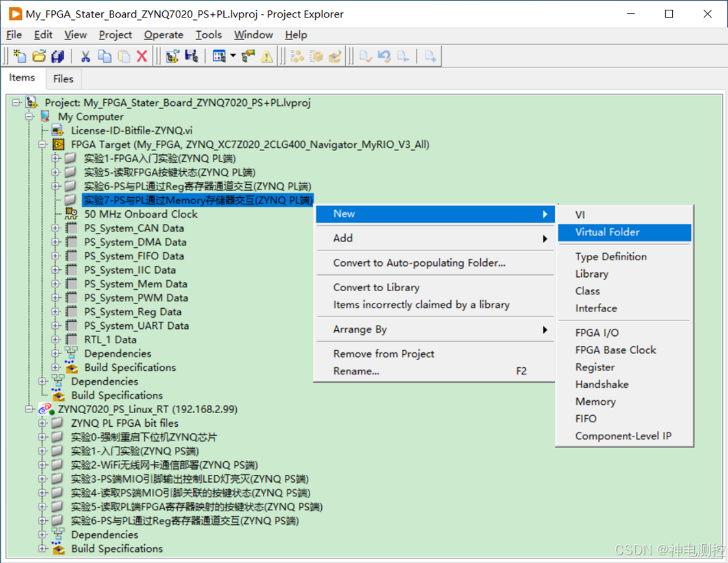
Task: Choose FPGA I/O in New submenu
Action: coord(624,333)
